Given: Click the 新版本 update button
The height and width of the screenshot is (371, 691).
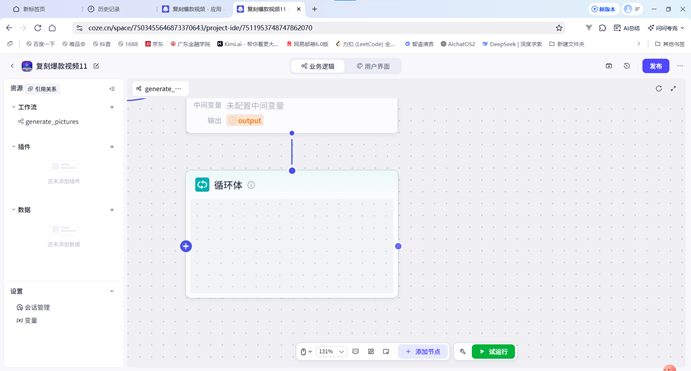Looking at the screenshot, I should pyautogui.click(x=603, y=9).
